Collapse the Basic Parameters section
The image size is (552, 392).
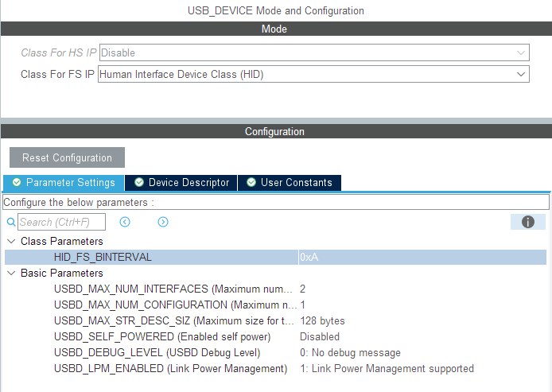(11, 273)
